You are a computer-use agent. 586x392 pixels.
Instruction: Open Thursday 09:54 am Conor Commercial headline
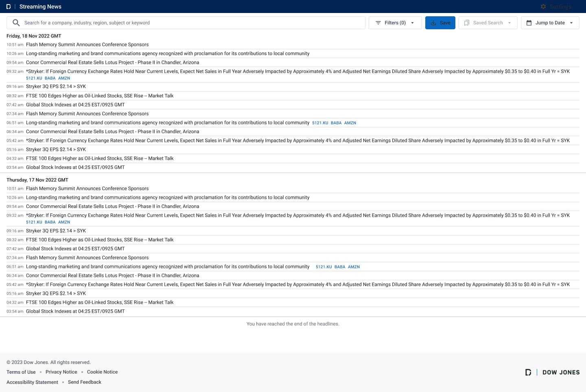point(113,207)
